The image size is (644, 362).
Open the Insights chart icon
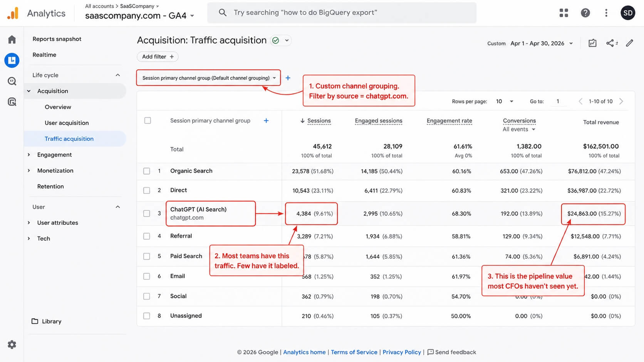[x=592, y=43]
